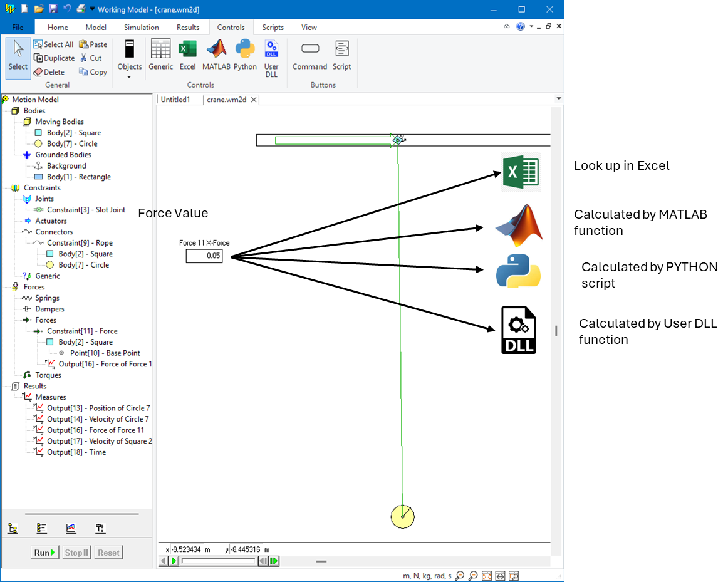
Task: Save the file using the floppy icon
Action: click(53, 9)
